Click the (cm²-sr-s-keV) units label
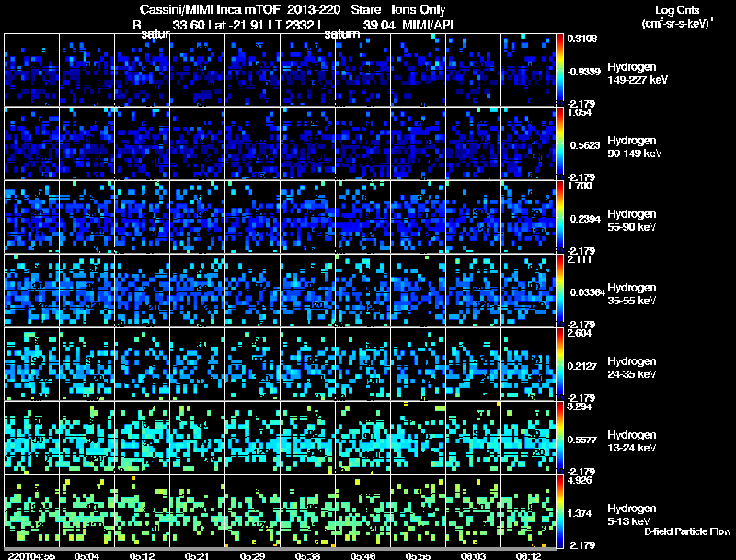736x560 pixels. [x=676, y=24]
